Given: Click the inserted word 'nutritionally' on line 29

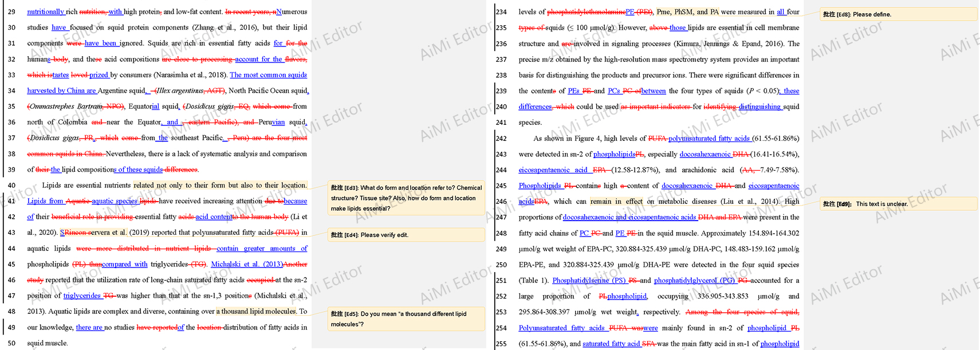Looking at the screenshot, I should (x=46, y=11).
